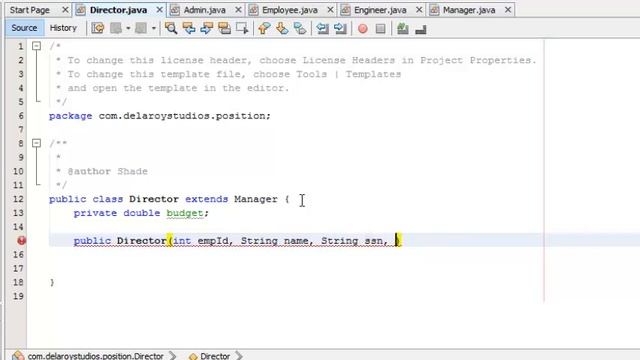Image resolution: width=640 pixels, height=360 pixels.
Task: Switch to the Engineer.java tab
Action: (x=380, y=10)
